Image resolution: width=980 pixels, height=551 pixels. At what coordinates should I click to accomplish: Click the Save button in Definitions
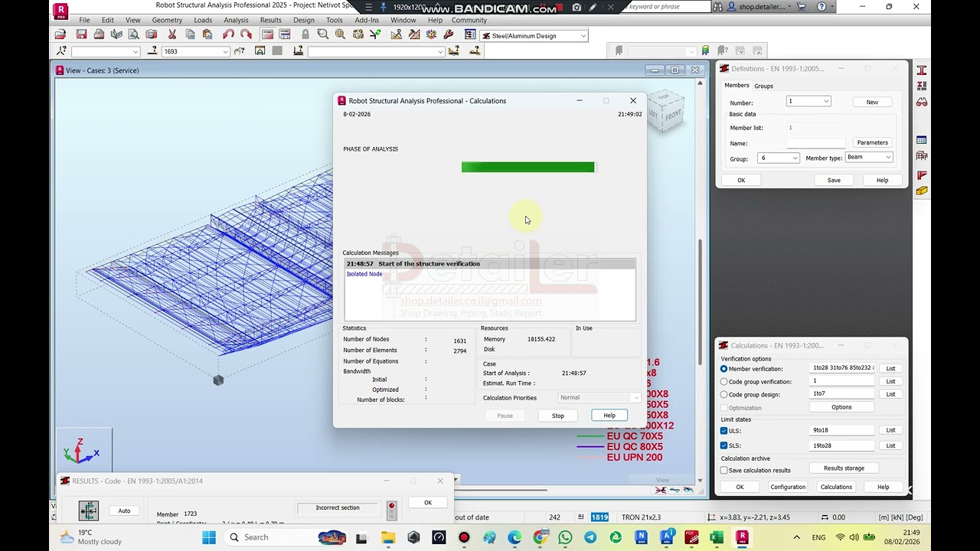pos(834,180)
